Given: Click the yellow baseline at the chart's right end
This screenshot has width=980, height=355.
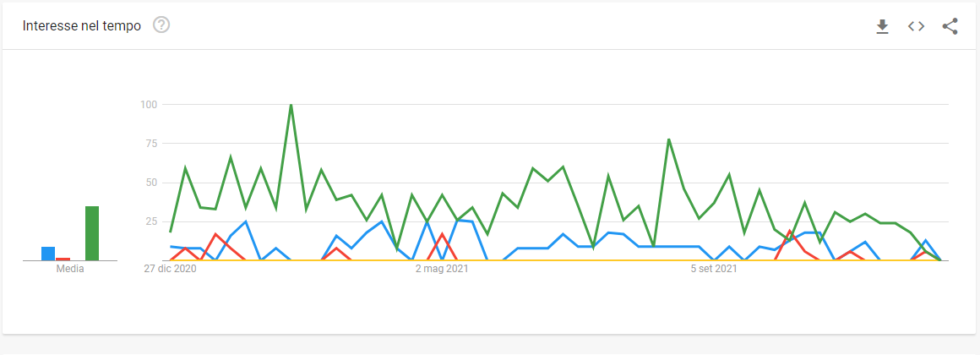Looking at the screenshot, I should point(938,260).
